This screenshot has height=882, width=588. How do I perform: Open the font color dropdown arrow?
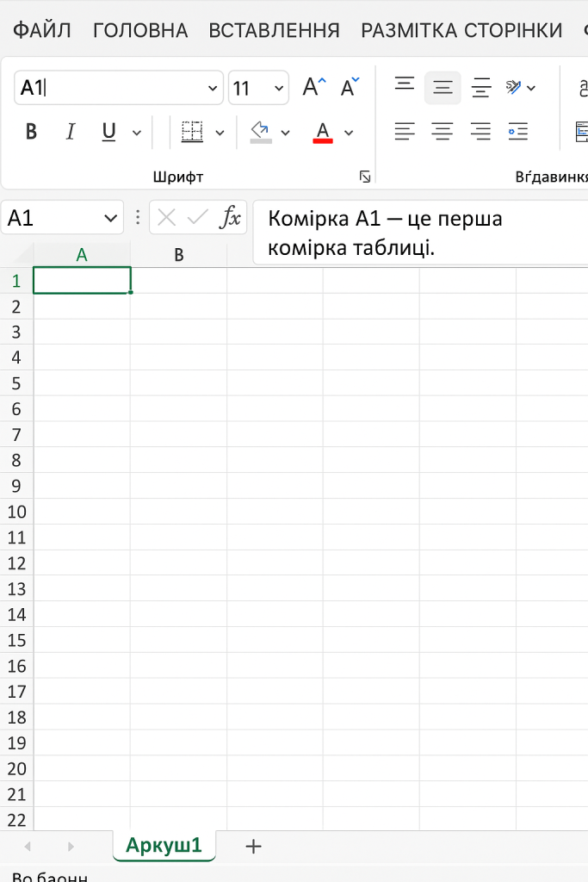(x=349, y=133)
